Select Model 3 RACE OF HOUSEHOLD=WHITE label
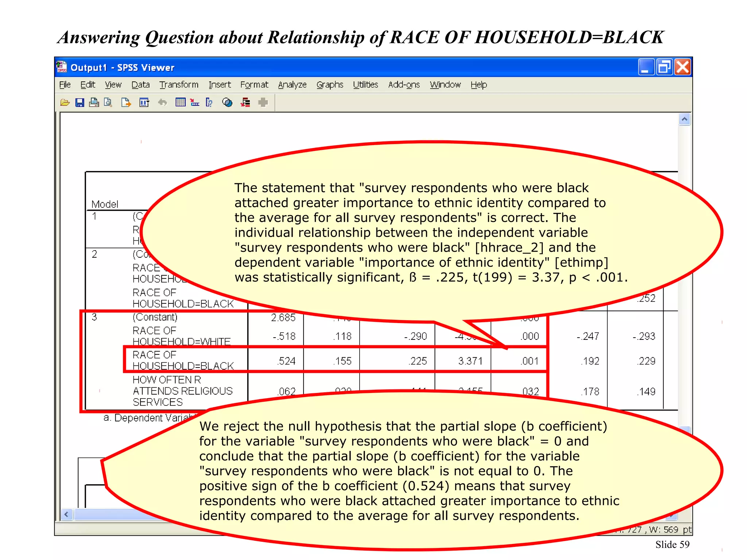Image resolution: width=747 pixels, height=560 pixels. [181, 336]
